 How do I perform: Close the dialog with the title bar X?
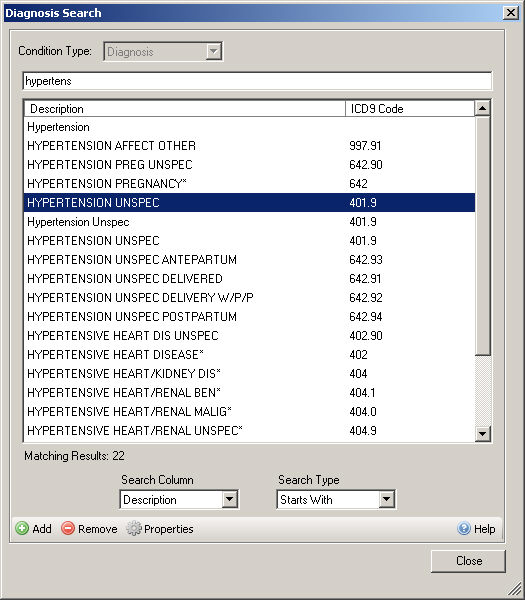click(511, 13)
